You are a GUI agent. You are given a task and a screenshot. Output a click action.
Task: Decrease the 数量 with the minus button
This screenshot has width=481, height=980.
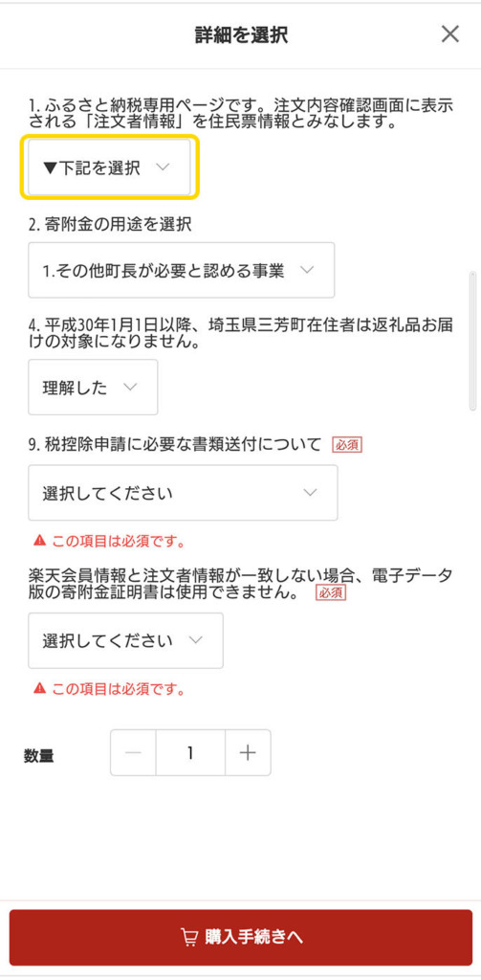(x=133, y=753)
